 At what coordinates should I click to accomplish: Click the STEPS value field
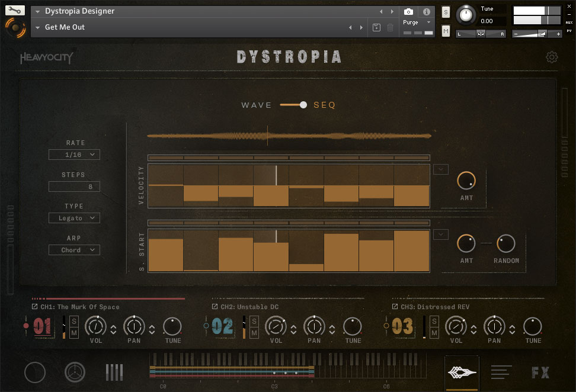[x=74, y=187]
